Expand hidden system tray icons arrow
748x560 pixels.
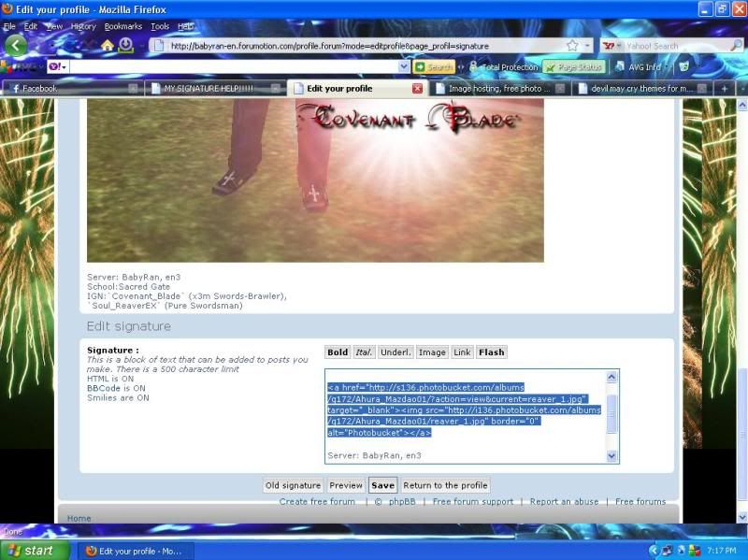tap(653, 551)
